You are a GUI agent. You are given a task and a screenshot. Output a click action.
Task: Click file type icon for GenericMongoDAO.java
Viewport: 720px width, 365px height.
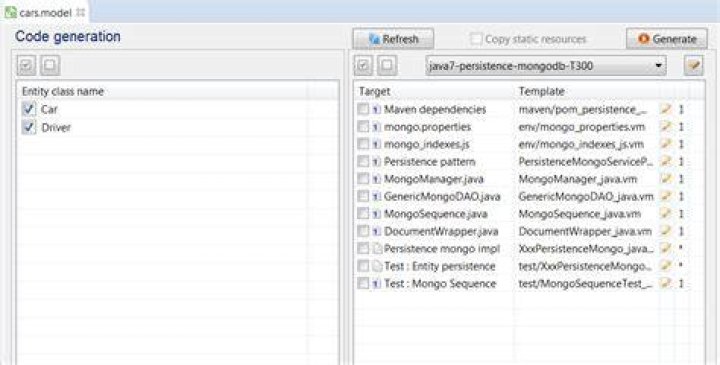(x=377, y=197)
